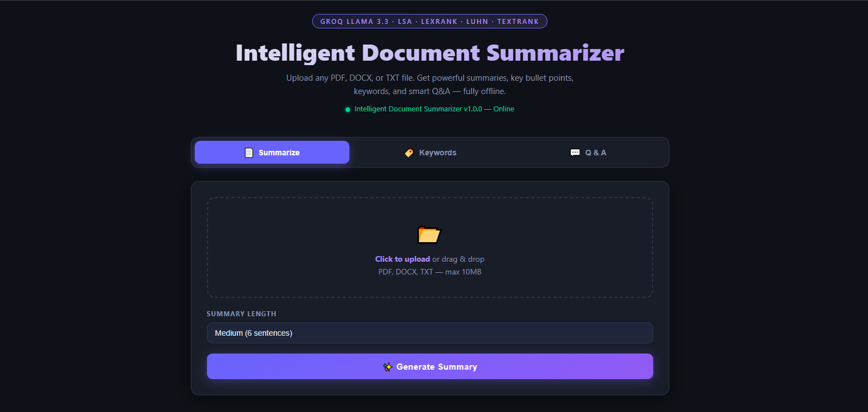Click the tag icon beside Keywords
The width and height of the screenshot is (868, 412).
tap(409, 152)
